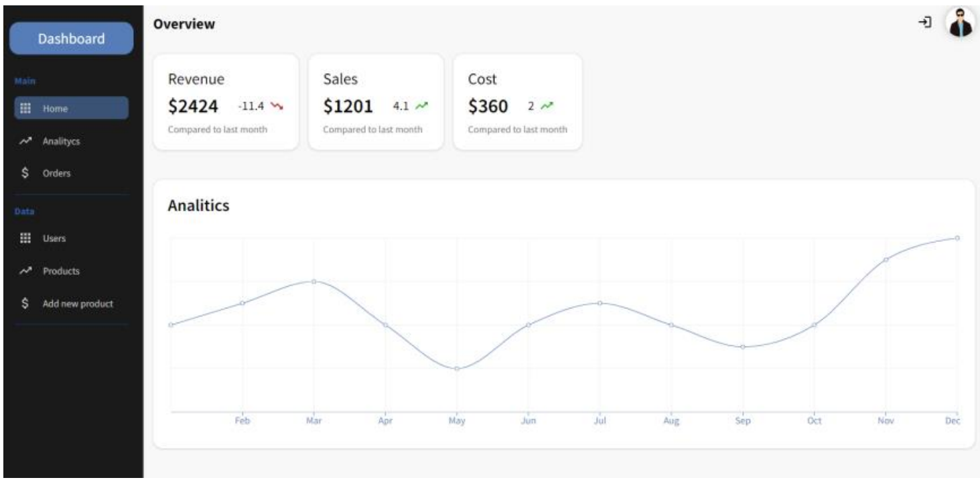
Task: Select the Orders dollar icon
Action: coord(25,173)
